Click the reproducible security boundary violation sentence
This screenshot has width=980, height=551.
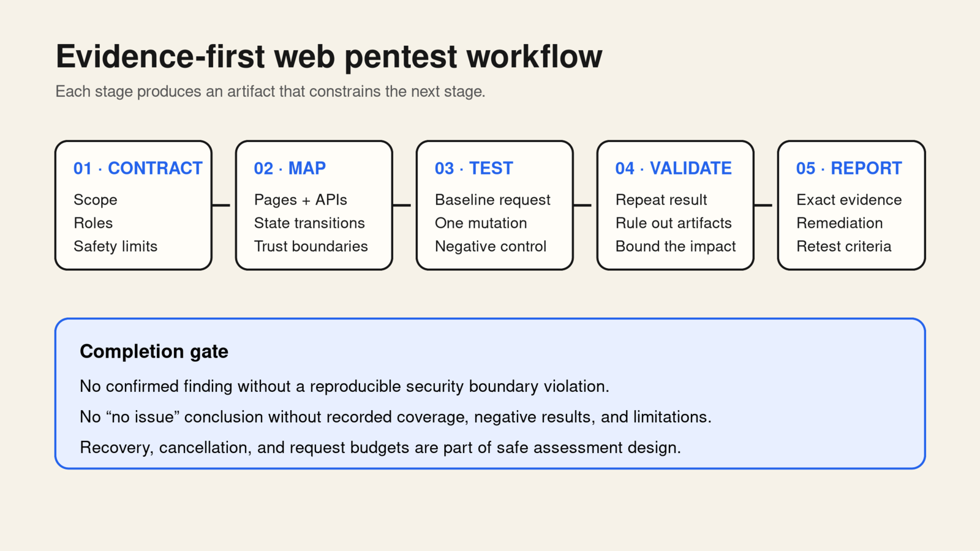(x=345, y=386)
